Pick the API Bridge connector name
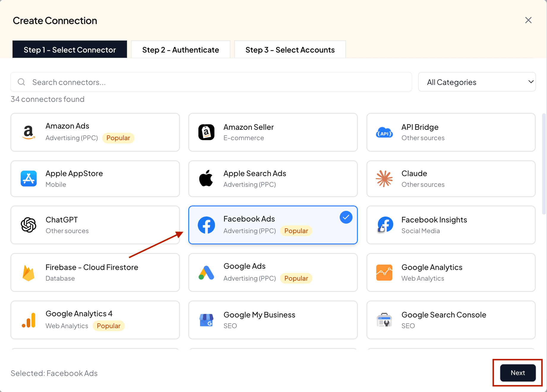This screenshot has width=547, height=392. pos(420,127)
